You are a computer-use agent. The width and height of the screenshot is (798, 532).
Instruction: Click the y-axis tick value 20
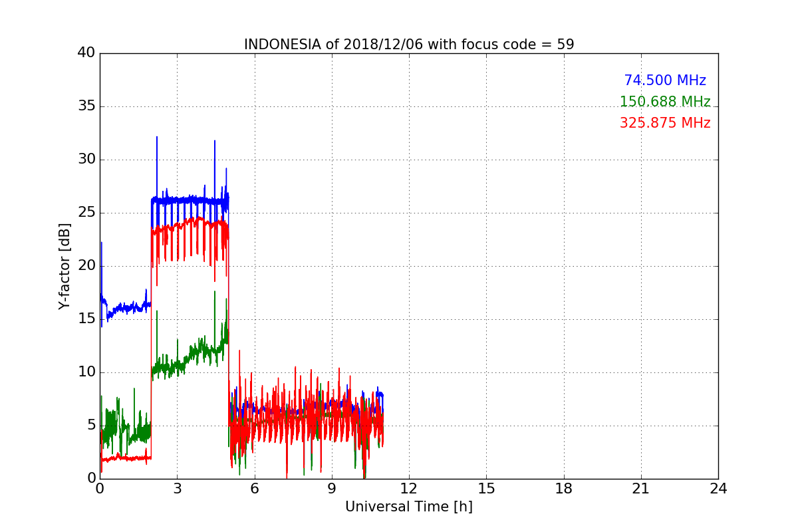pos(86,266)
